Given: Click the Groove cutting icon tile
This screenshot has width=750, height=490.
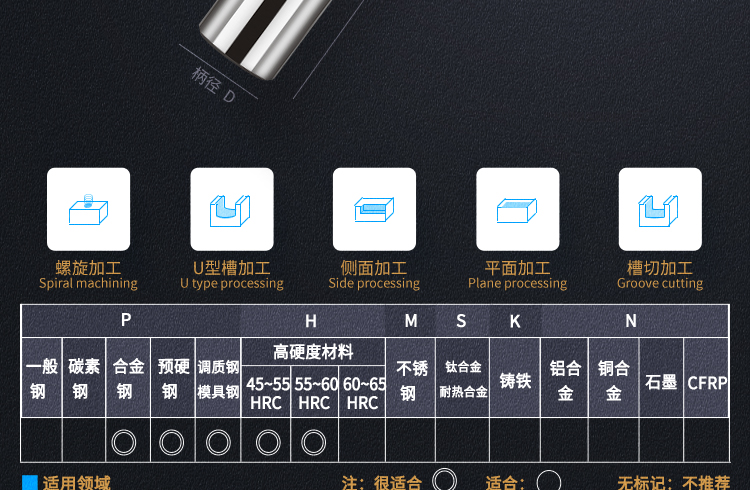Looking at the screenshot, I should (660, 209).
